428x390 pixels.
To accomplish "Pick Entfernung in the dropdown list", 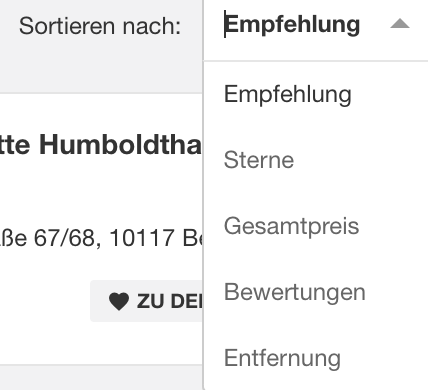I will pyautogui.click(x=282, y=358).
